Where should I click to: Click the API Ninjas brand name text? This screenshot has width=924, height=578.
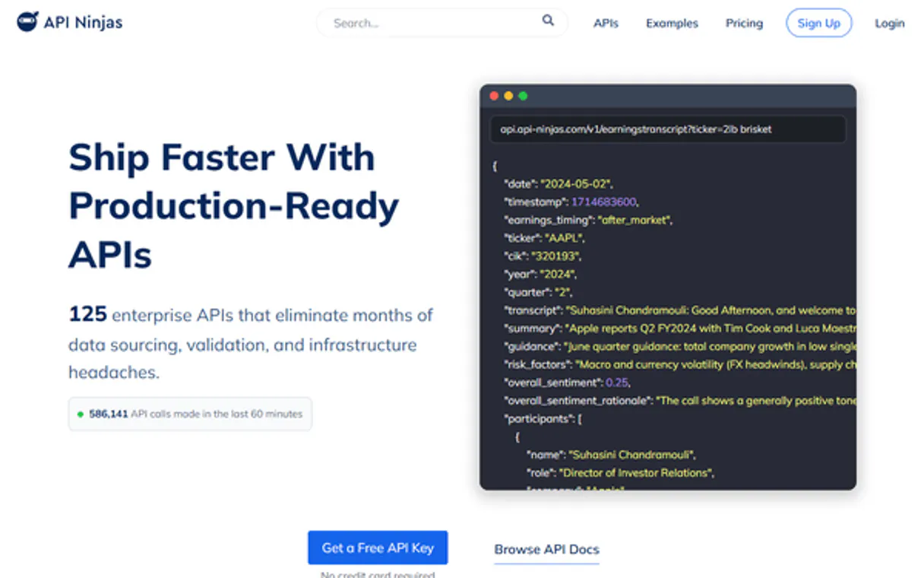pos(83,23)
